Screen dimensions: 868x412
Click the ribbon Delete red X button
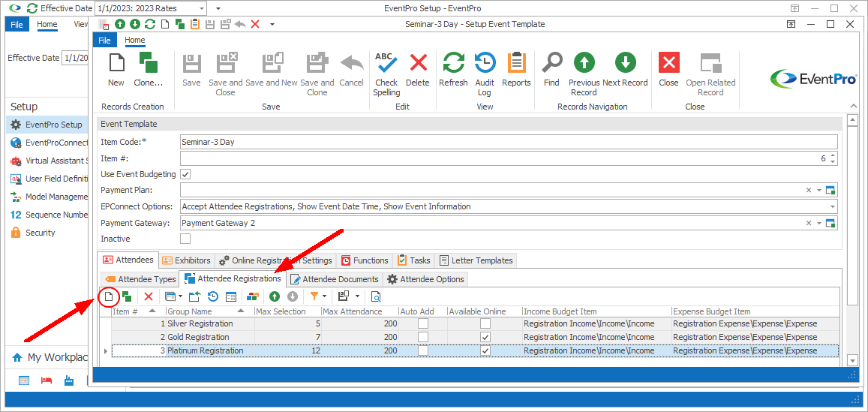(418, 70)
